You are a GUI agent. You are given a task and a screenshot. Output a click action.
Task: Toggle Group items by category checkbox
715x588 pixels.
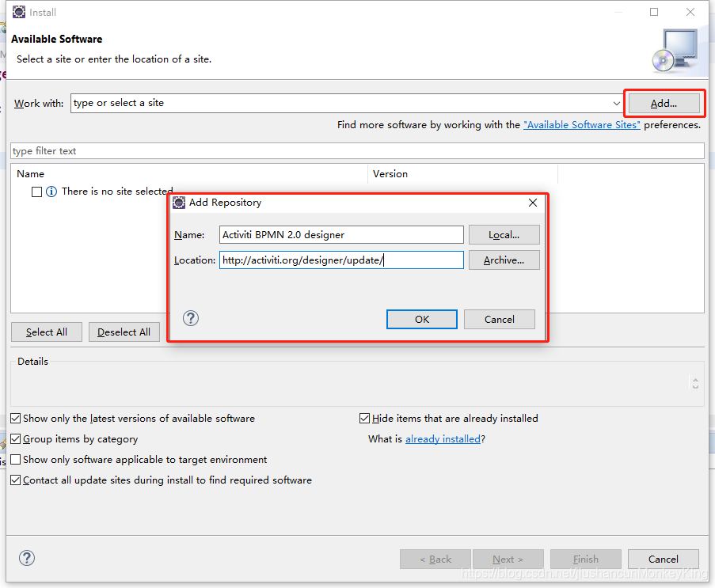pyautogui.click(x=16, y=439)
